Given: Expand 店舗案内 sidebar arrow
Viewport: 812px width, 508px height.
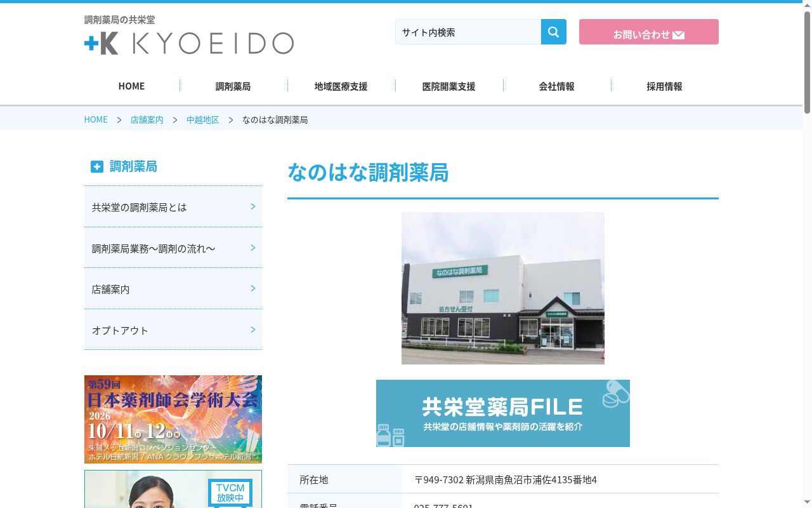Looking at the screenshot, I should (253, 288).
